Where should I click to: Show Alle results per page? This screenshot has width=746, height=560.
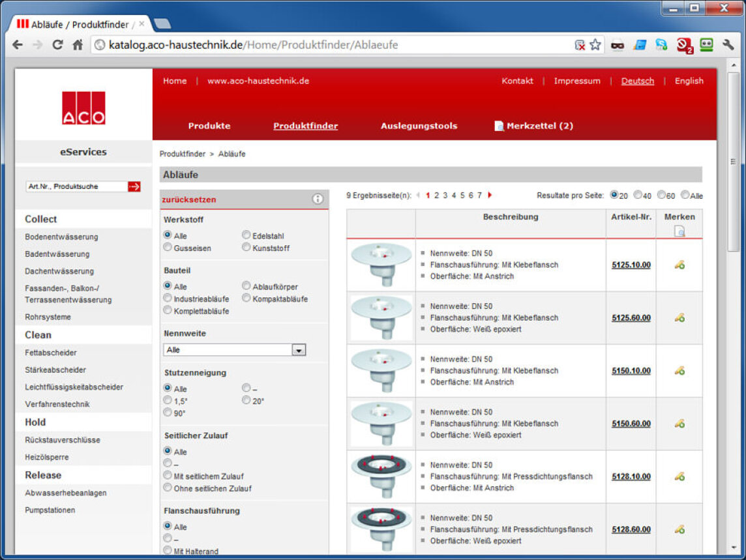685,194
